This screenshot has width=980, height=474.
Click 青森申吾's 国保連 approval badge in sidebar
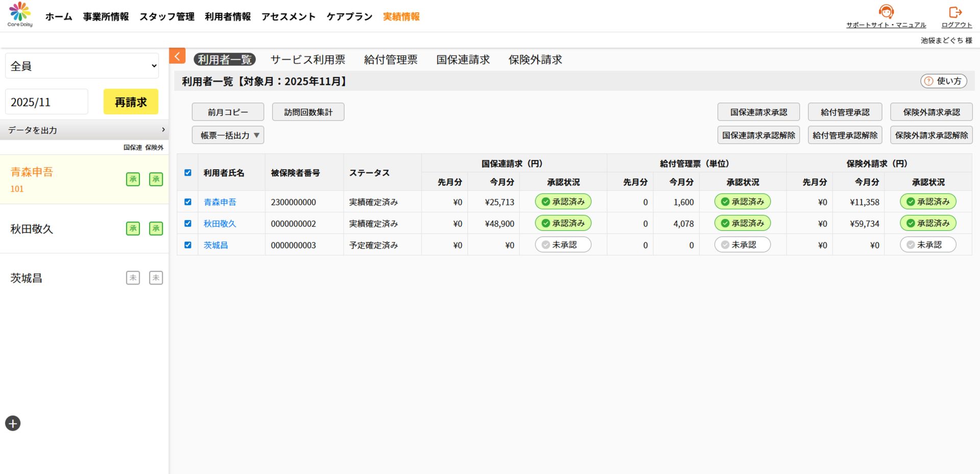[133, 179]
